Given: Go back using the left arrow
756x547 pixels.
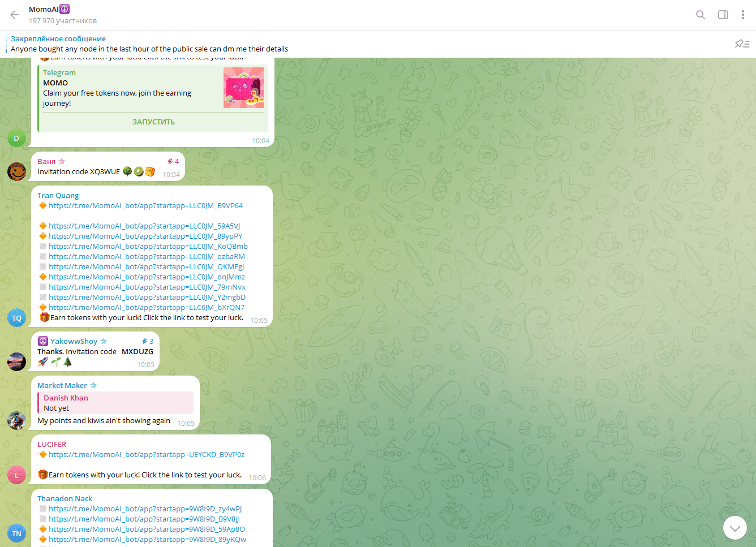Looking at the screenshot, I should click(x=15, y=15).
